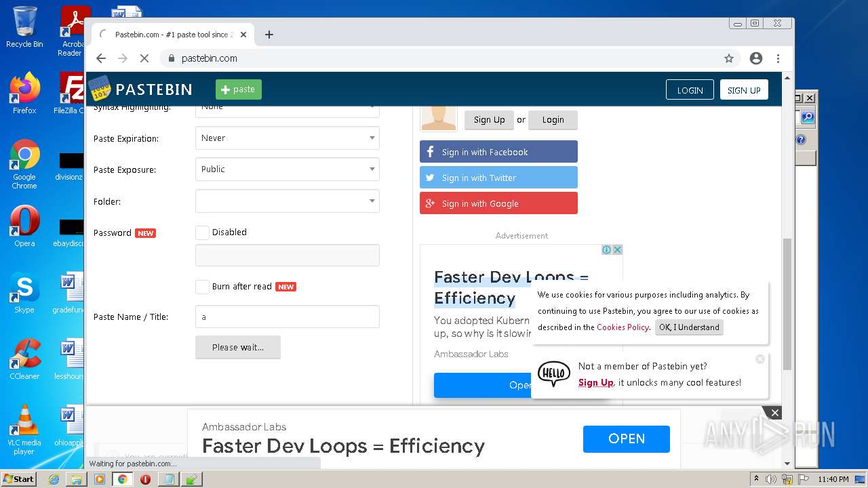
Task: Open a new browser tab
Action: 269,35
